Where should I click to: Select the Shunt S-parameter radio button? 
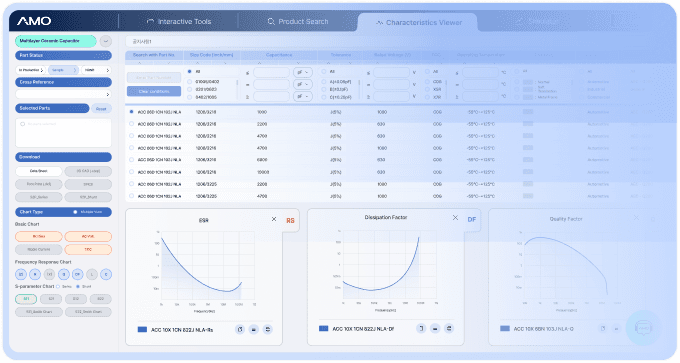tap(78, 287)
